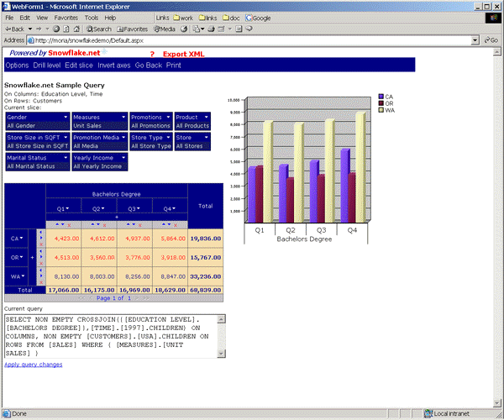
Task: Sort Q1 column ascending arrow
Action: click(x=57, y=224)
